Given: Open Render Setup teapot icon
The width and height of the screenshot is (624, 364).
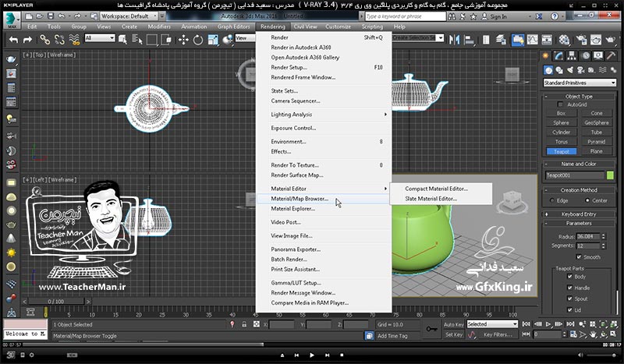Looking at the screenshot, I should [x=581, y=40].
